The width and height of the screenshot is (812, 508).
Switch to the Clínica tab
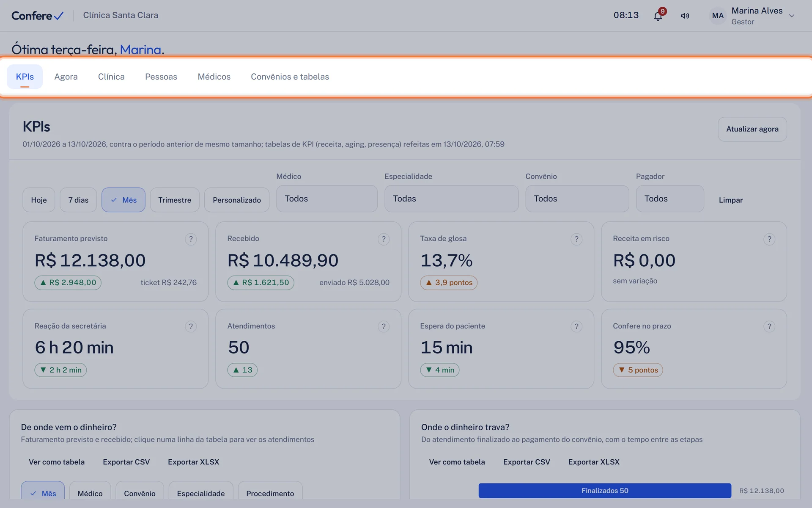pos(111,77)
